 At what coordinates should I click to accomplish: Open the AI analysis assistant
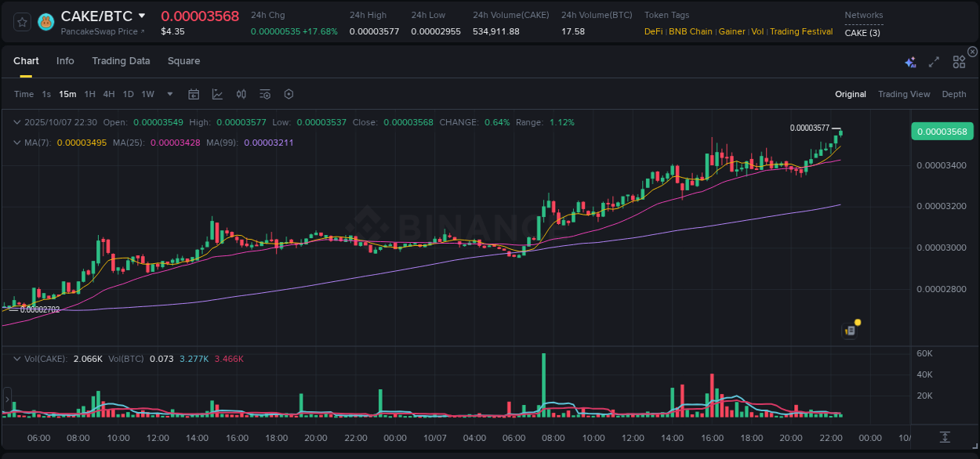909,60
